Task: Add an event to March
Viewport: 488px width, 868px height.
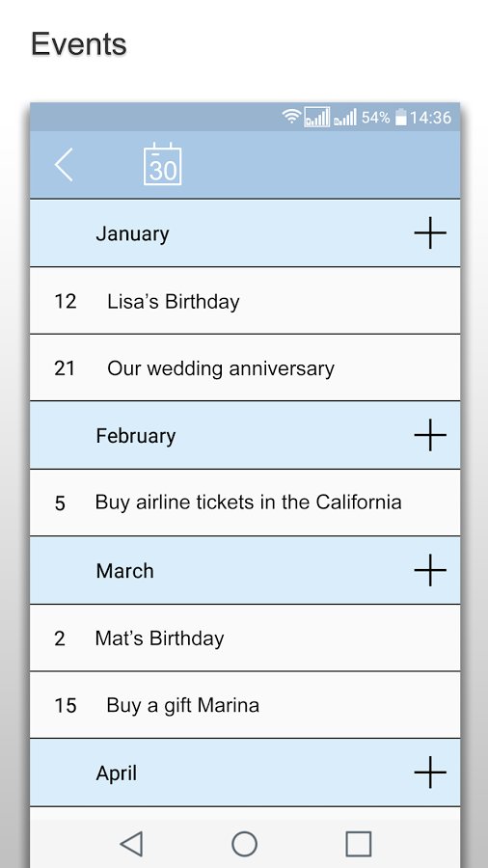Action: (x=430, y=570)
